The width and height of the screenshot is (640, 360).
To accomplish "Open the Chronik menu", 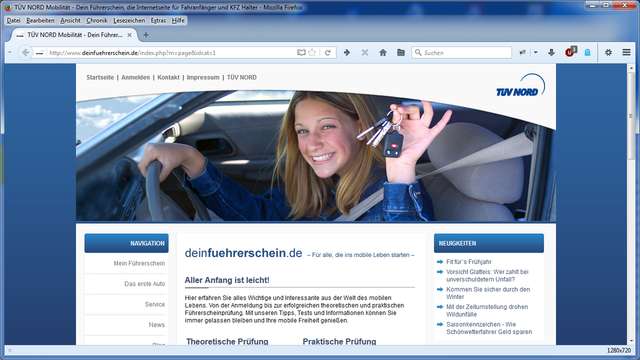I will coord(97,20).
